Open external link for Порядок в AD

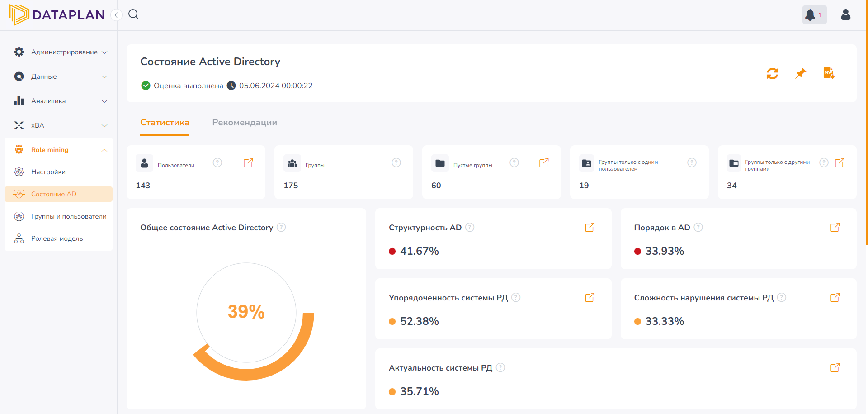tap(835, 227)
